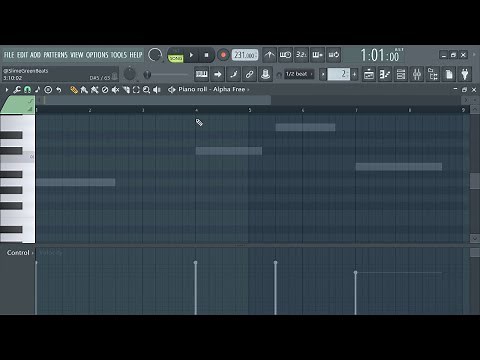Screen dimensions: 480x360
Task: Click the tempo display
Action: click(x=245, y=55)
